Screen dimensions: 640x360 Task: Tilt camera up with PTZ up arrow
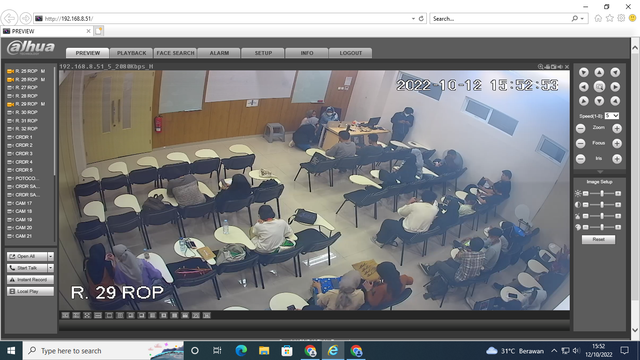coord(599,72)
